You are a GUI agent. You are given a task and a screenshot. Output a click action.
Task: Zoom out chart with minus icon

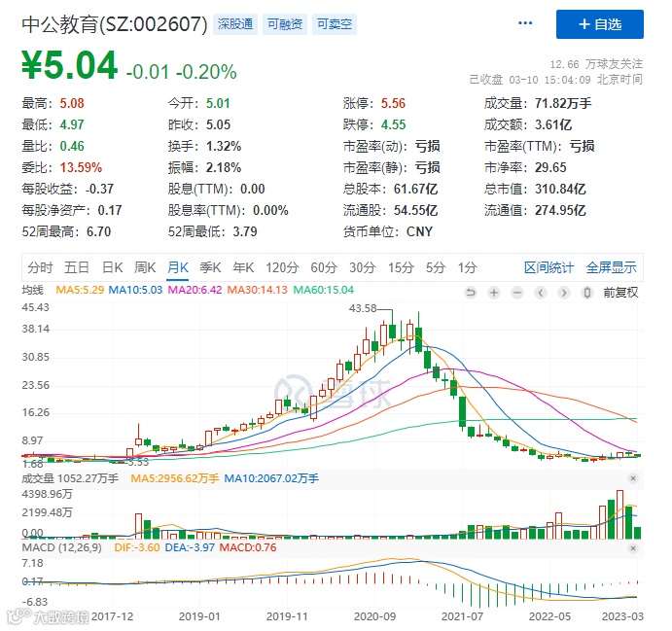click(517, 293)
